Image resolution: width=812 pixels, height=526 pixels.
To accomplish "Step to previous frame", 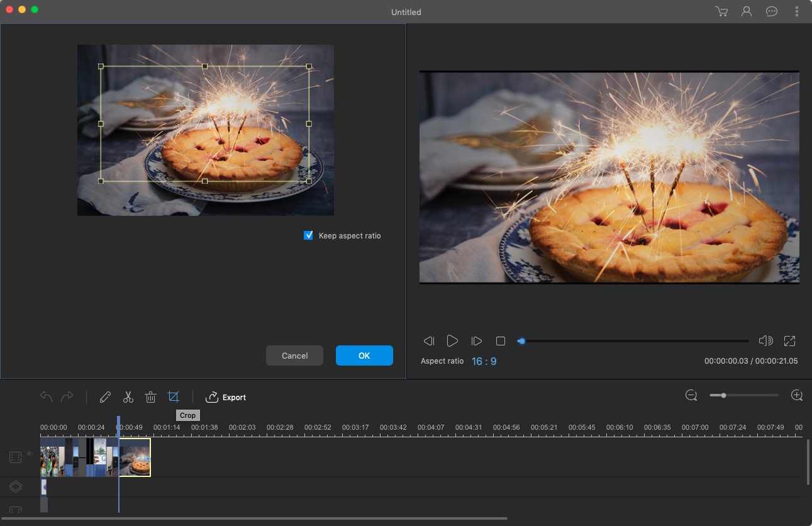I will point(429,341).
